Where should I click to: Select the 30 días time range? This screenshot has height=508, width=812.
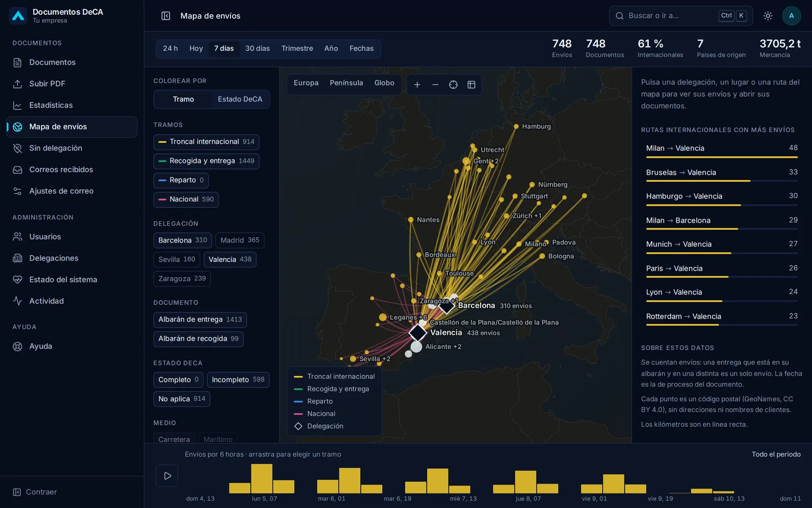257,49
